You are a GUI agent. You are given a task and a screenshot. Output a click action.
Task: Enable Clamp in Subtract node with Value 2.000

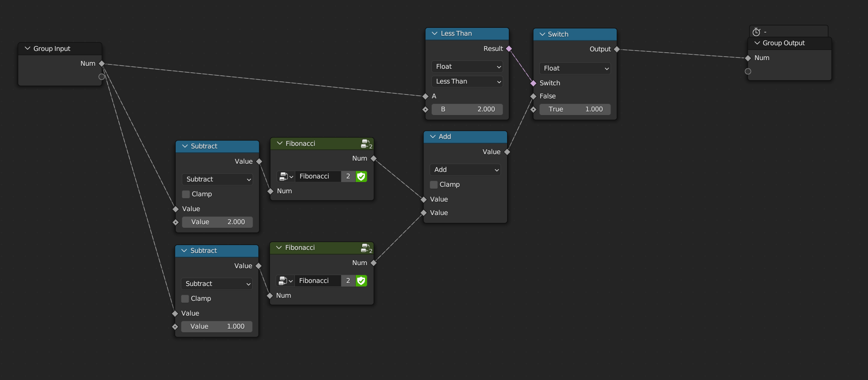pos(186,194)
